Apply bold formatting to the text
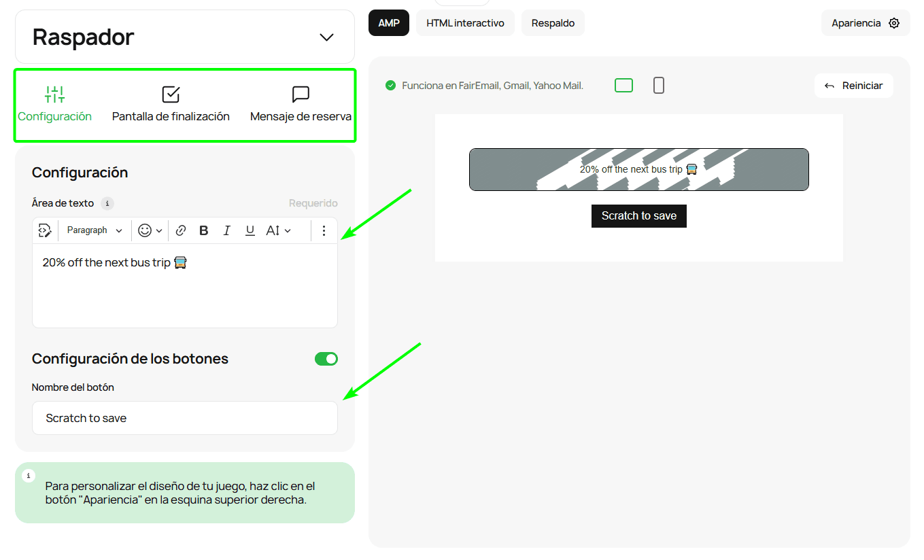The height and width of the screenshot is (560, 924). click(x=203, y=230)
